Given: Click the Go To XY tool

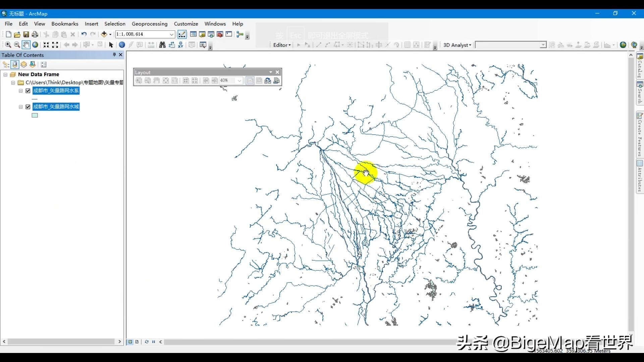Looking at the screenshot, I should coord(180,45).
